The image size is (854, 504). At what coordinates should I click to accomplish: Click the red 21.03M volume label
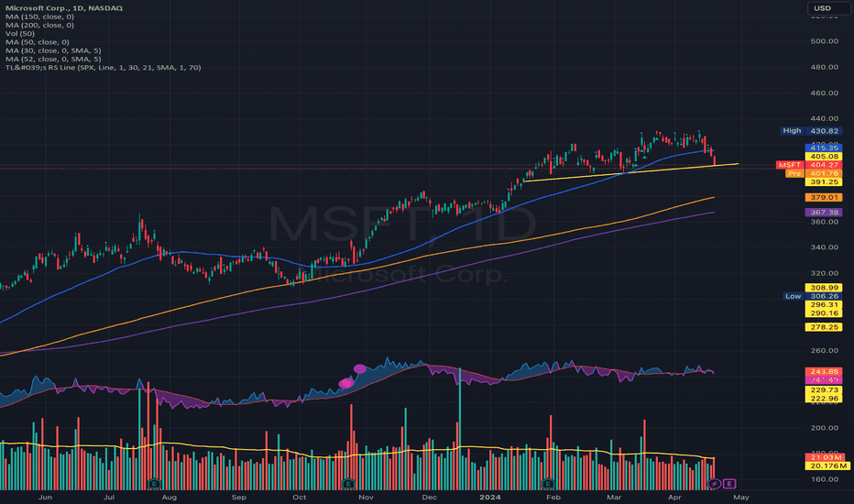click(x=827, y=457)
